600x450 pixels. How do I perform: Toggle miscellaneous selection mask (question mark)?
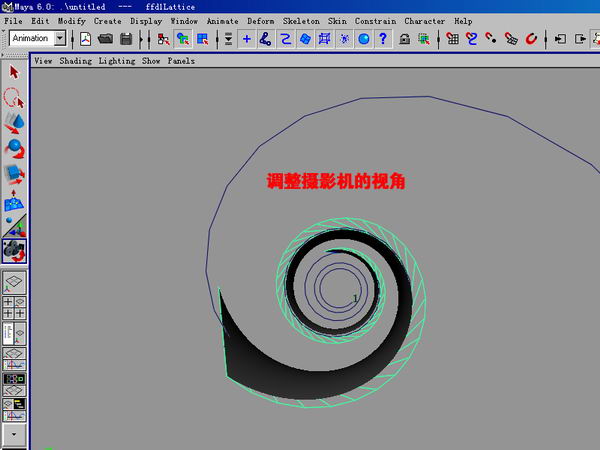(383, 39)
